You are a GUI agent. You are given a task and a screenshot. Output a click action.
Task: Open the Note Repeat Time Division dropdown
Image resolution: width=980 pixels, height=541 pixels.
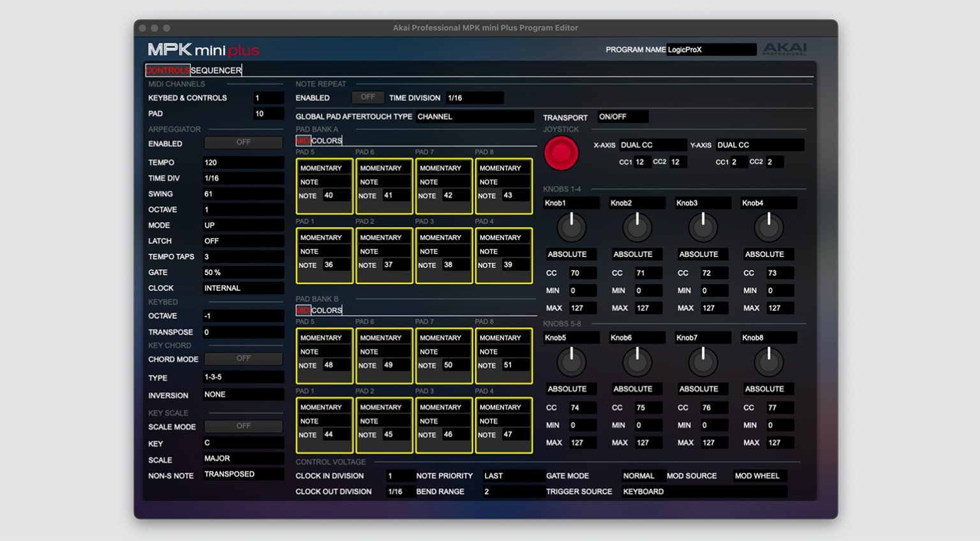475,98
